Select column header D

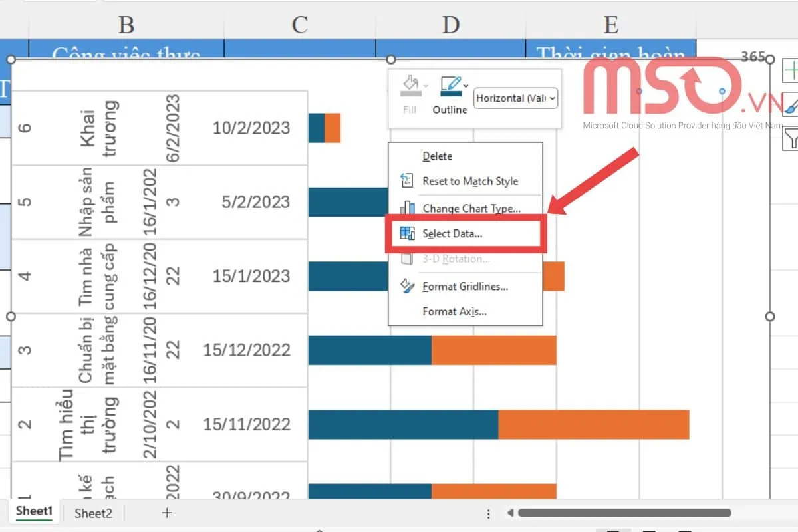coord(451,25)
